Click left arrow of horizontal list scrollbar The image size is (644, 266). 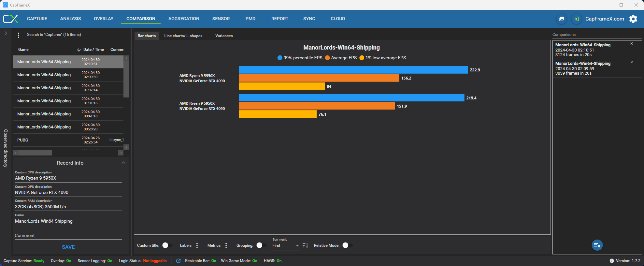[16, 153]
